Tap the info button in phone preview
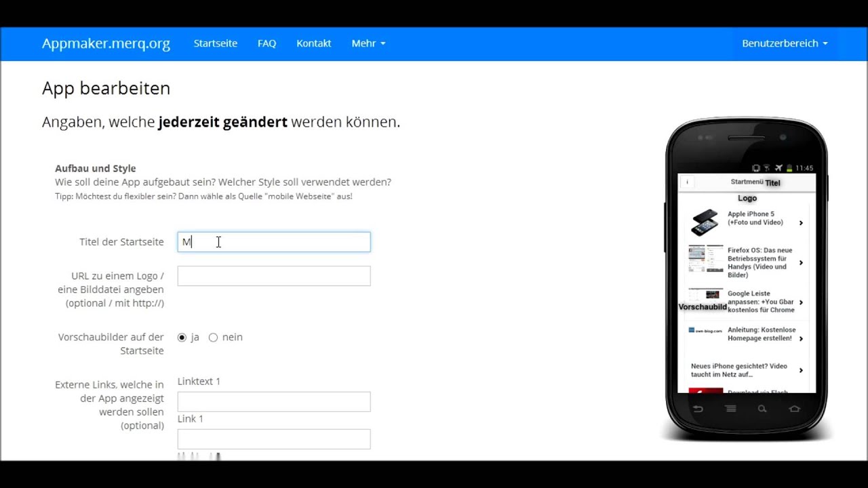 687,182
